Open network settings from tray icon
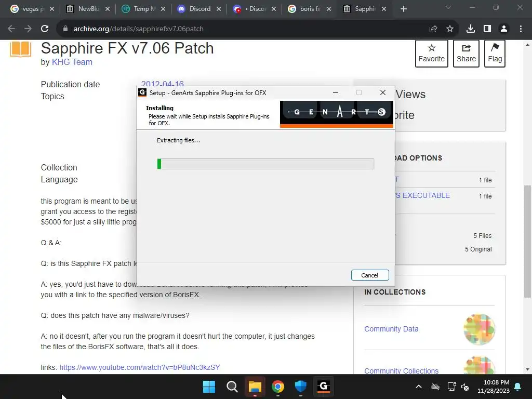This screenshot has width=532, height=399. tap(451, 387)
